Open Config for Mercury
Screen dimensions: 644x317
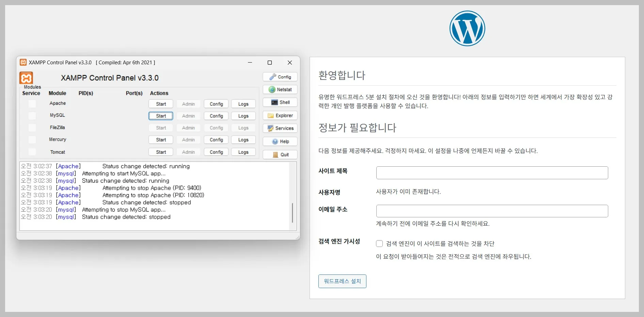pos(216,140)
